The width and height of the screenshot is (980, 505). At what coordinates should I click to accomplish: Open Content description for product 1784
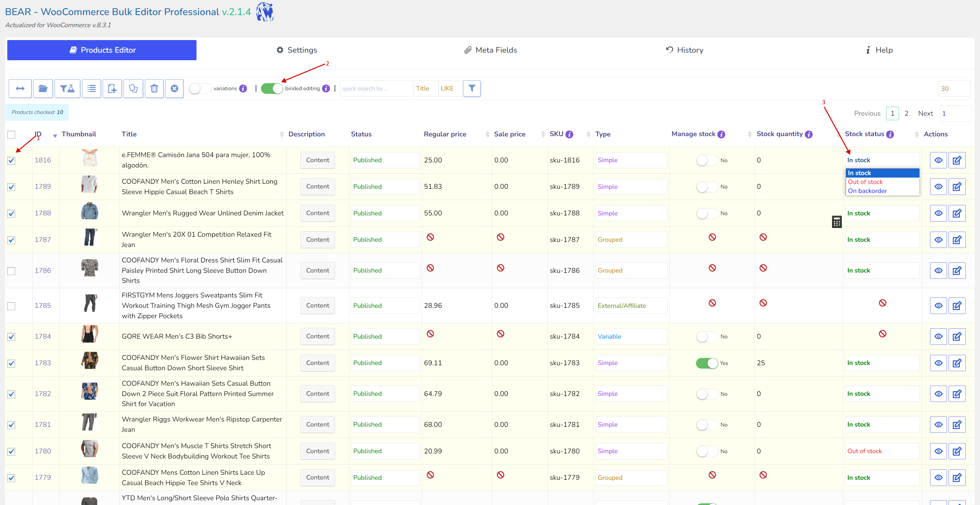pyautogui.click(x=317, y=336)
